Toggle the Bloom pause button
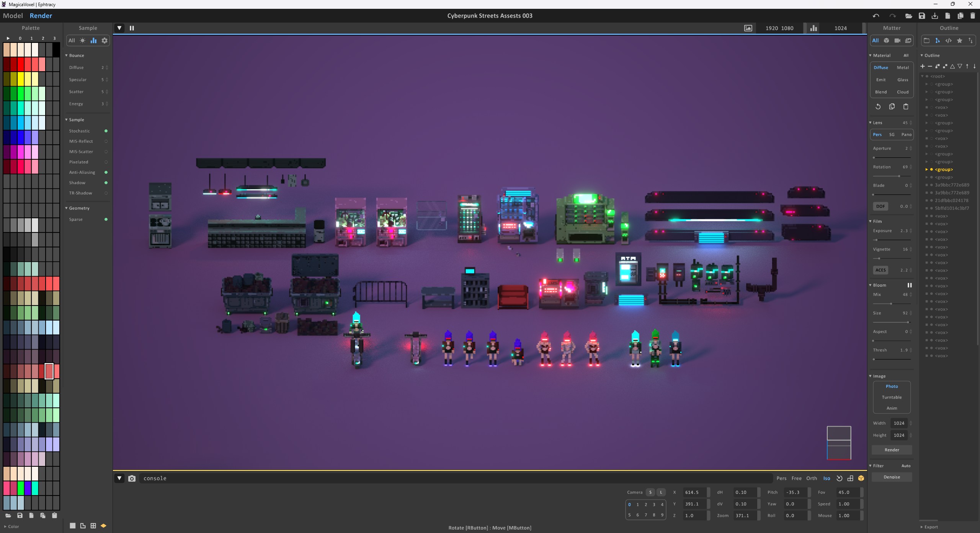The height and width of the screenshot is (533, 980). pos(910,285)
